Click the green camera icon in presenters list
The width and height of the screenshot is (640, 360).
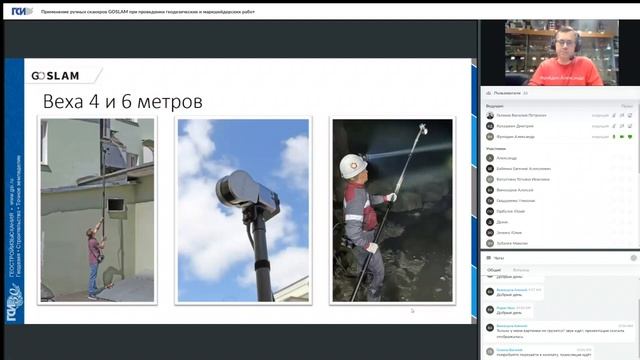point(622,137)
